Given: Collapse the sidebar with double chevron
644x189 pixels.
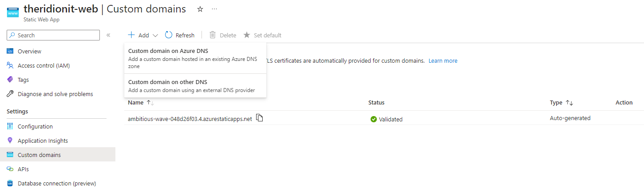Looking at the screenshot, I should [108, 35].
